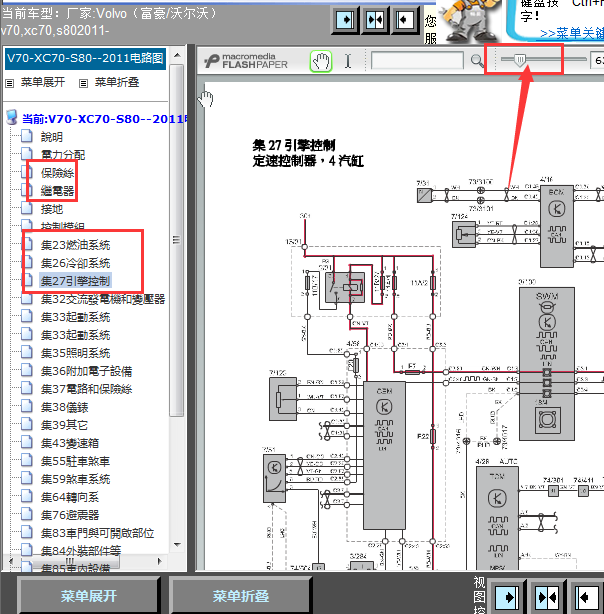Open the 集35照明系統 tree item

[x=76, y=353]
